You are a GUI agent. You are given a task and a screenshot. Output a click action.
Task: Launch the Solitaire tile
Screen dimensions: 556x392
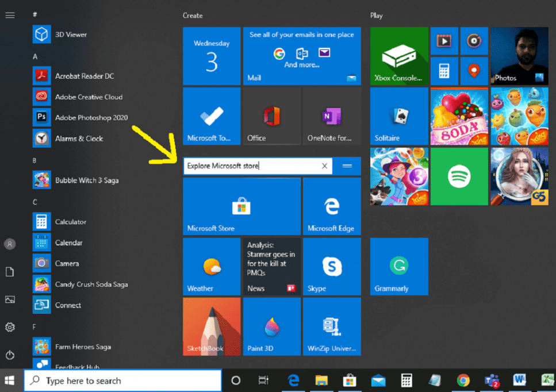click(399, 116)
